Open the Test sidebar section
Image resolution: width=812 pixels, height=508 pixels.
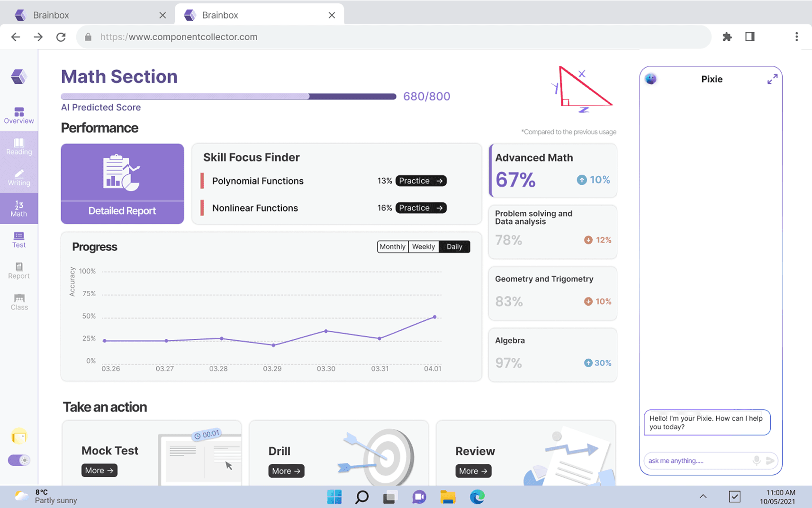click(x=19, y=239)
